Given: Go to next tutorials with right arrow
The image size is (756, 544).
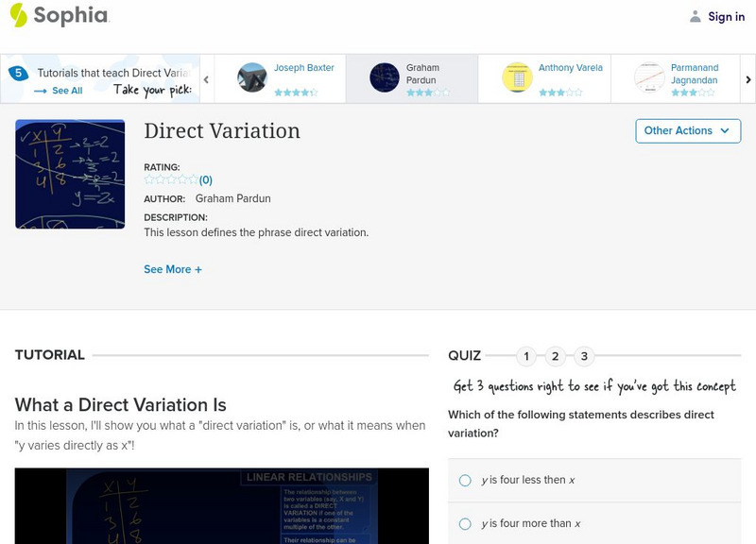Looking at the screenshot, I should coord(748,79).
